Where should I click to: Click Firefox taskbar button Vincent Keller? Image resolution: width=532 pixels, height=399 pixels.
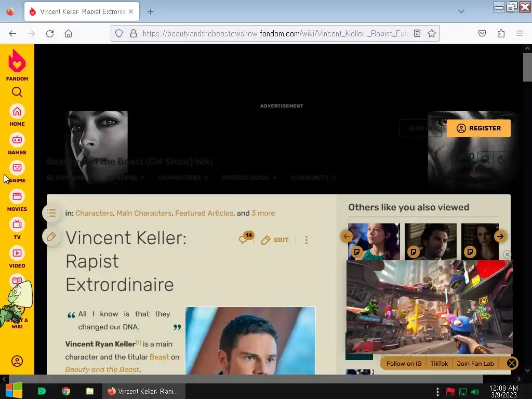click(143, 391)
